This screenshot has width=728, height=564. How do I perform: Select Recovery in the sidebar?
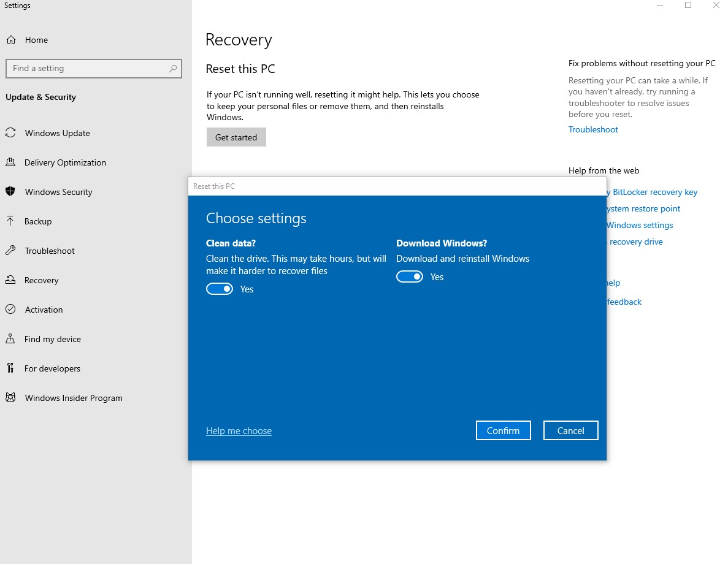point(41,280)
